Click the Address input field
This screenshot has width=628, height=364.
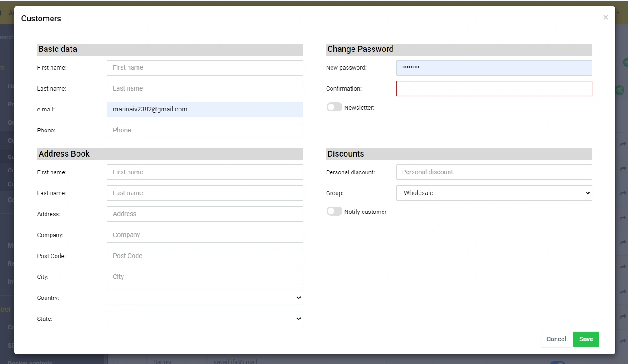coord(205,214)
